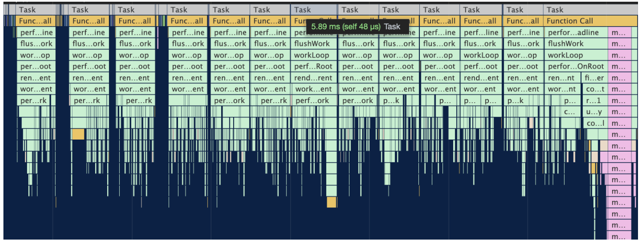Select the r...1 call frame

[594, 101]
